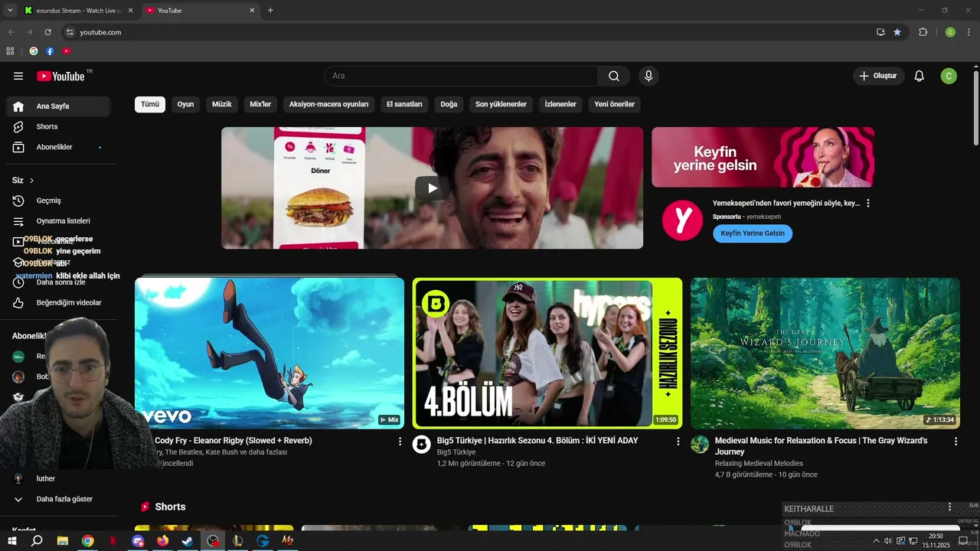
Task: Open the Big5 Türkiye Hazırlık Sezonu title
Action: coord(537,441)
